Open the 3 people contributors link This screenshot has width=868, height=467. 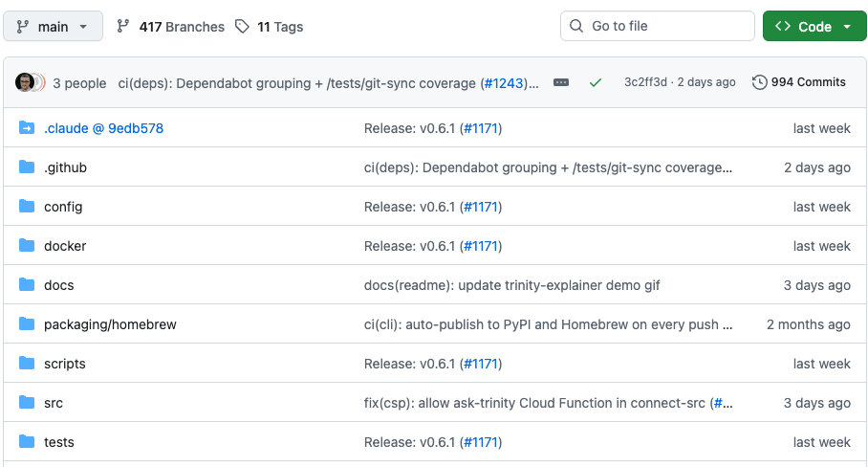point(79,83)
